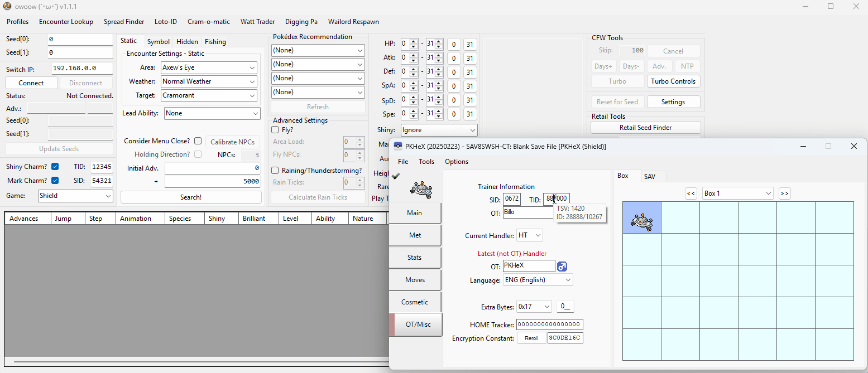Open the Area dropdown showing Axew's Eye
Screen dimensions: 868x373
[x=209, y=67]
